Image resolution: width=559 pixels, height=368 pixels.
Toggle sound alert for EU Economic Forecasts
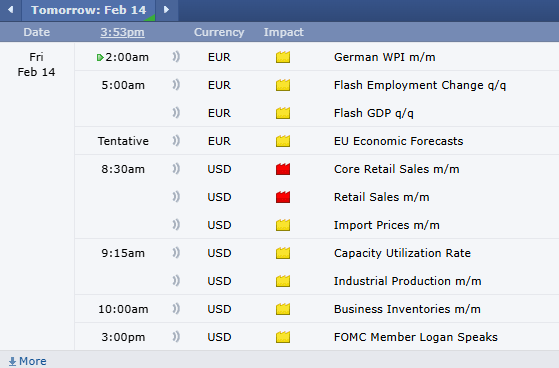pyautogui.click(x=176, y=141)
